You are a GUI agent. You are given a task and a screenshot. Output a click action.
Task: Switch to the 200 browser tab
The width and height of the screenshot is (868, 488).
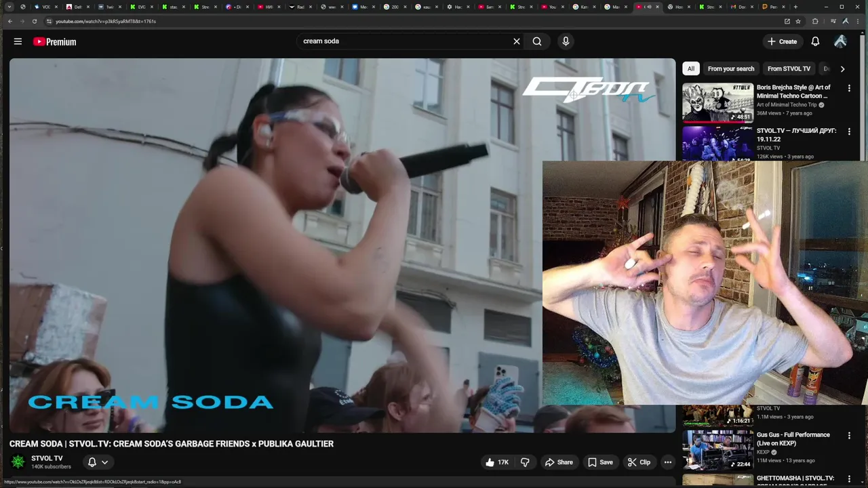(395, 7)
